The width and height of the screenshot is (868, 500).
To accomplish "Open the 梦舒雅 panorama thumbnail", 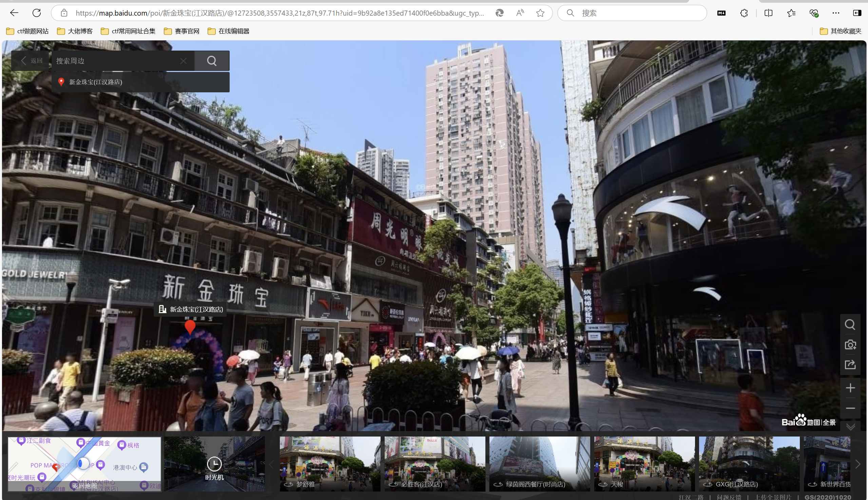I will 330,464.
